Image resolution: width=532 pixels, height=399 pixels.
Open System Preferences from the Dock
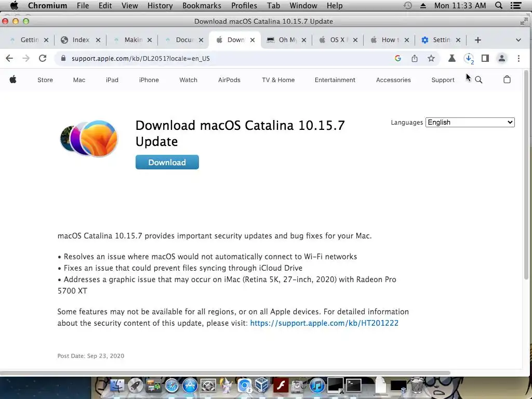(208, 386)
